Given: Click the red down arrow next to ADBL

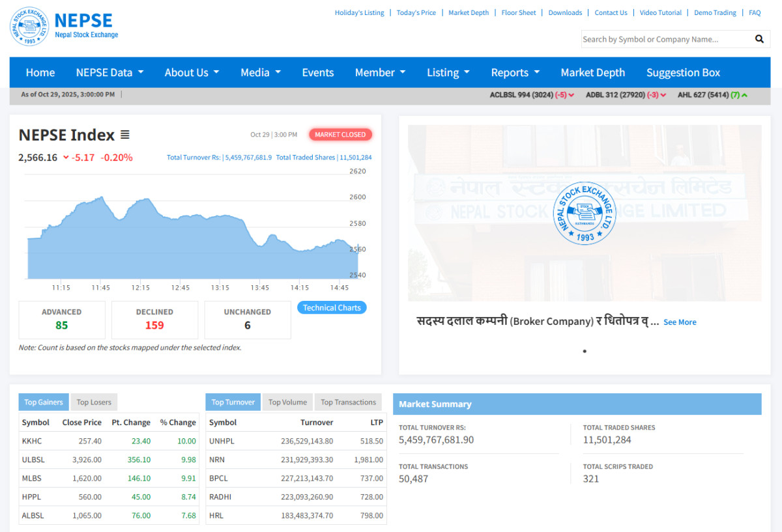Looking at the screenshot, I should [663, 95].
